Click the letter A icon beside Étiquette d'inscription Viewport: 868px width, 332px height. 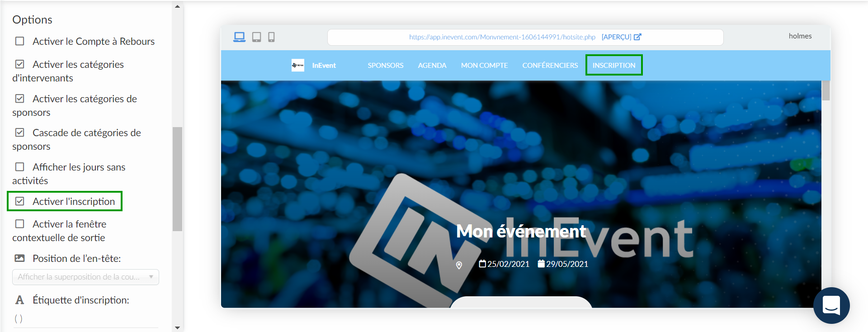(x=19, y=300)
